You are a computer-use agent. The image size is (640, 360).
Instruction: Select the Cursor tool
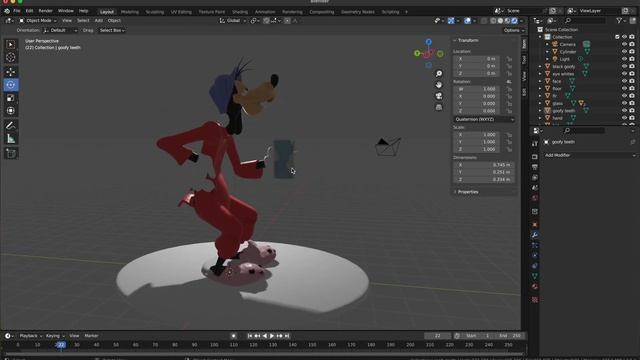(11, 58)
